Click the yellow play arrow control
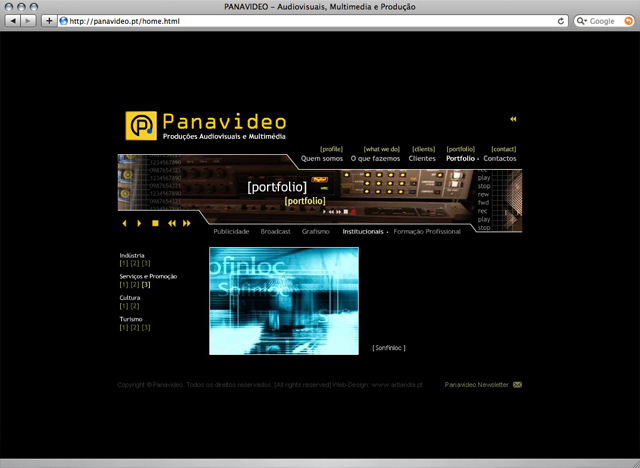 [x=139, y=223]
